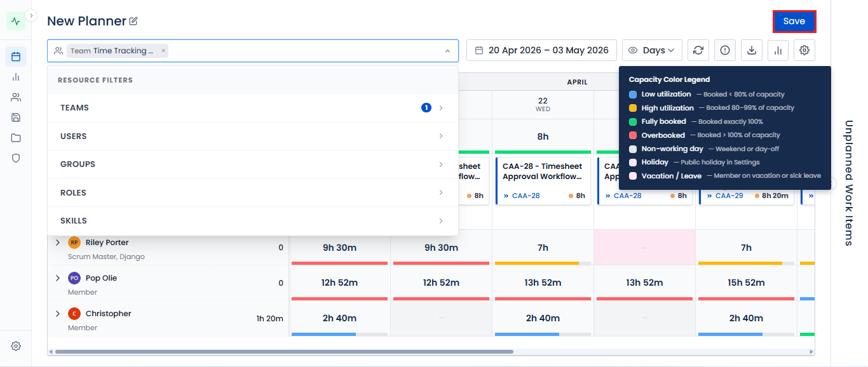868x367 pixels.
Task: Expand Pop Olie's row
Action: click(x=58, y=278)
